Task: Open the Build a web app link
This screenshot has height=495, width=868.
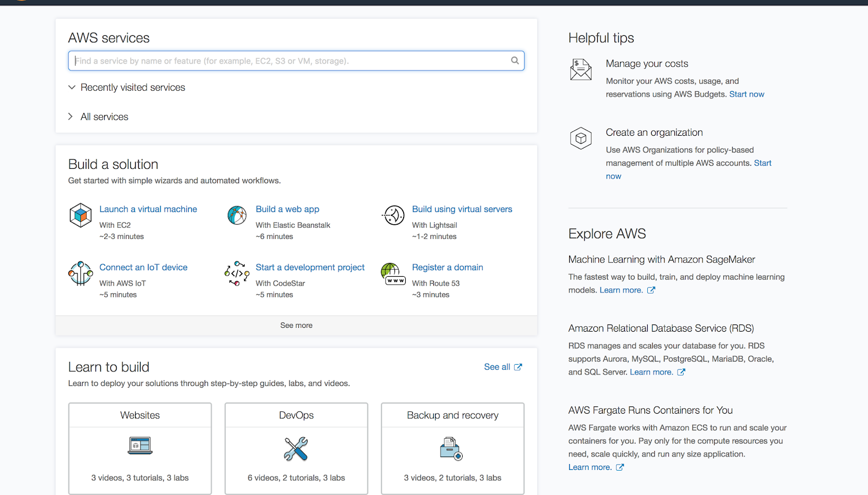Action: (x=288, y=209)
